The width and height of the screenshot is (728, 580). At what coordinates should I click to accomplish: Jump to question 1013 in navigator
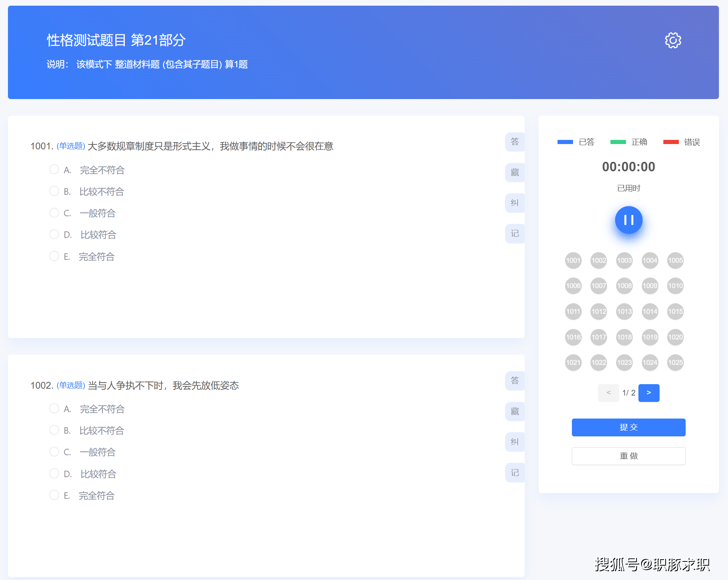[x=624, y=312]
